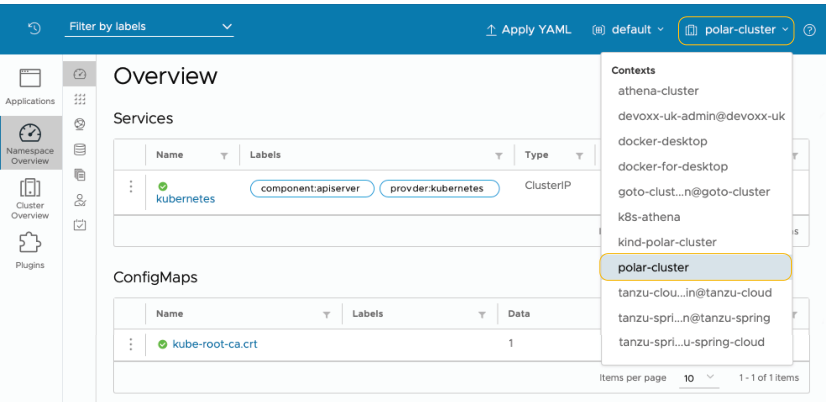This screenshot has height=406, width=830.
Task: Click Apply YAML button
Action: pyautogui.click(x=528, y=30)
